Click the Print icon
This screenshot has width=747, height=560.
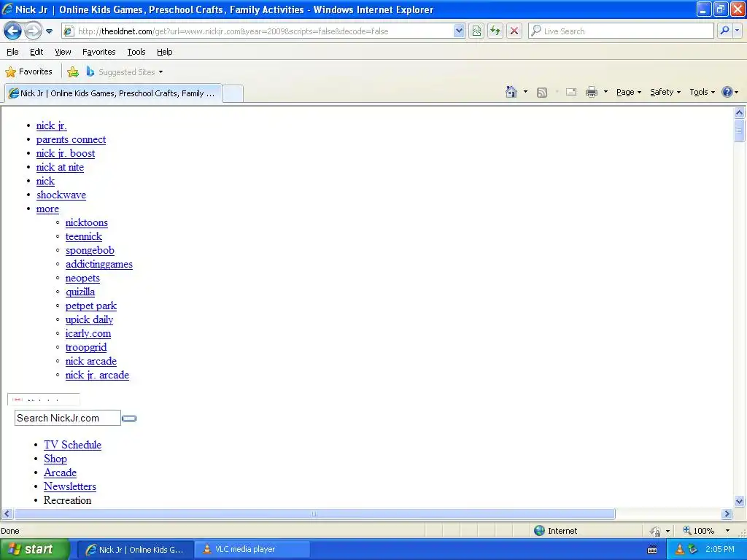click(x=591, y=92)
